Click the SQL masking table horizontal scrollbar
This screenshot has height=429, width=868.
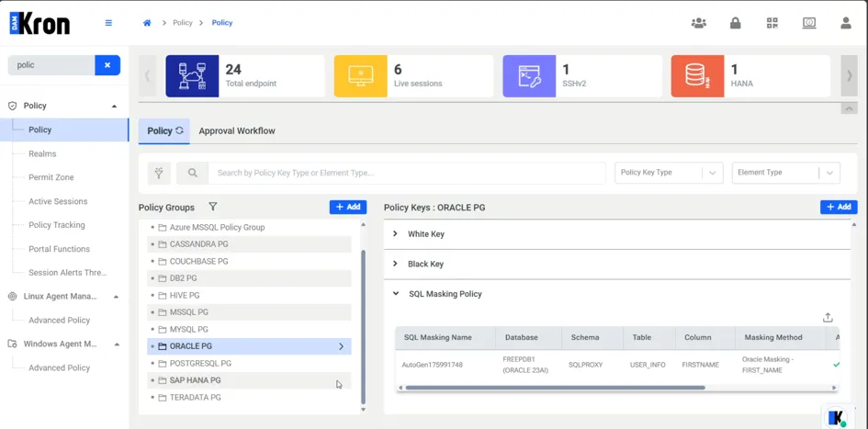[x=555, y=388]
